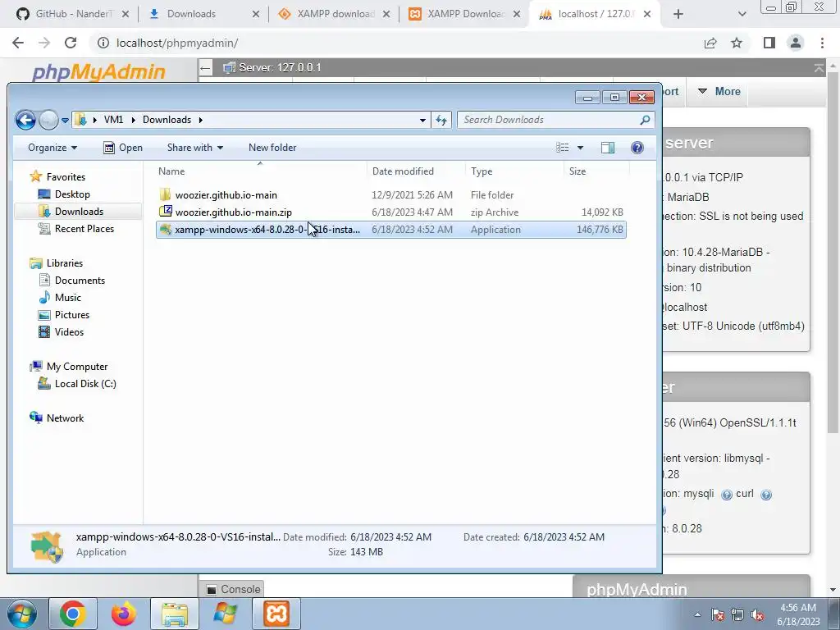Click the refresh button beside address bar
Viewport: 840px width, 630px height.
(x=441, y=120)
